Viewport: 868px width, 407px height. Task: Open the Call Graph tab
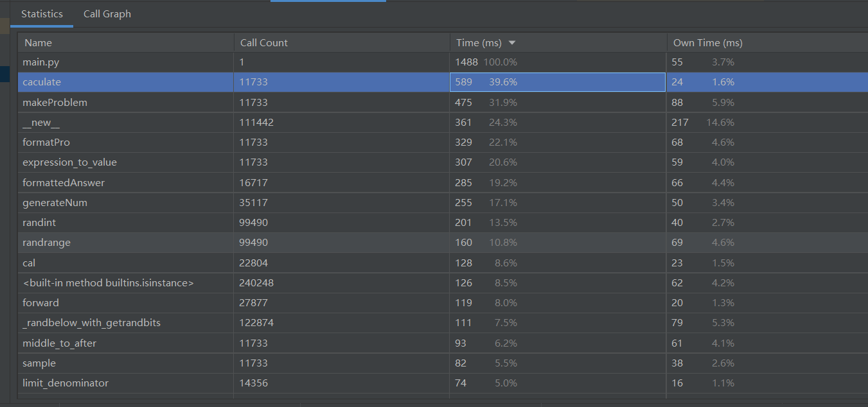(x=107, y=14)
